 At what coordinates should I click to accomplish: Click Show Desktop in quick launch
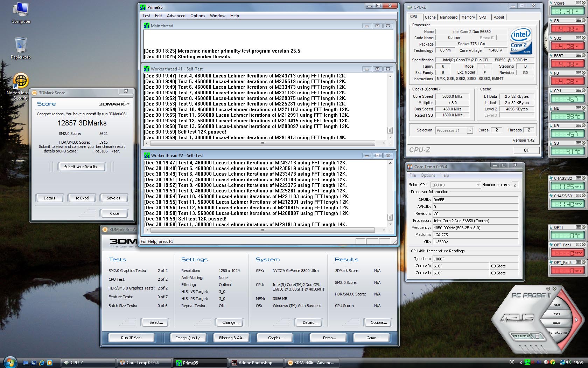[26, 363]
